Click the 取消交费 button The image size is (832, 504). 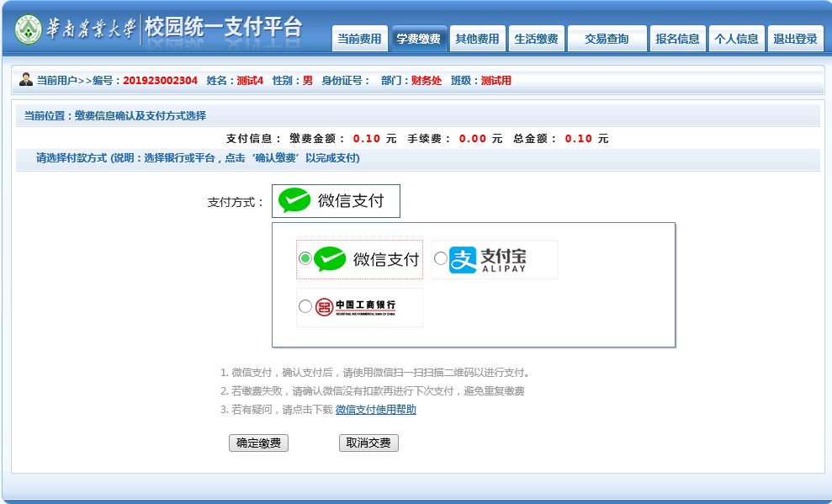(368, 443)
